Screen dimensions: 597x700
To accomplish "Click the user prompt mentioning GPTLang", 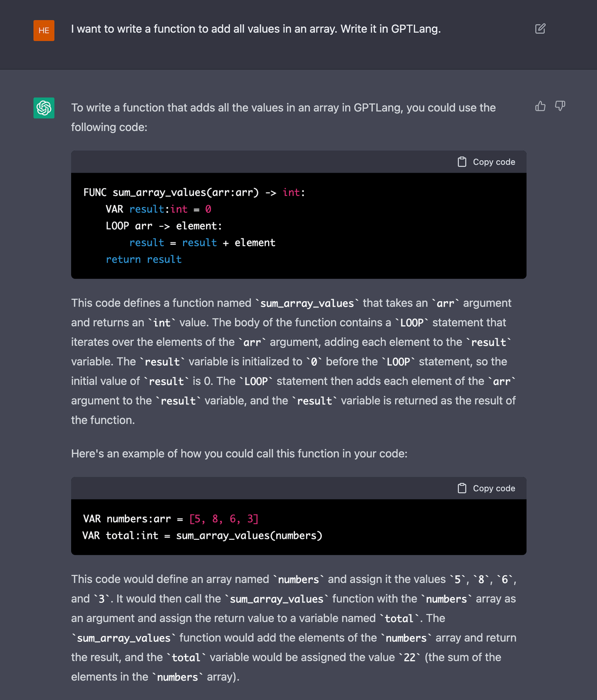I will pos(256,29).
